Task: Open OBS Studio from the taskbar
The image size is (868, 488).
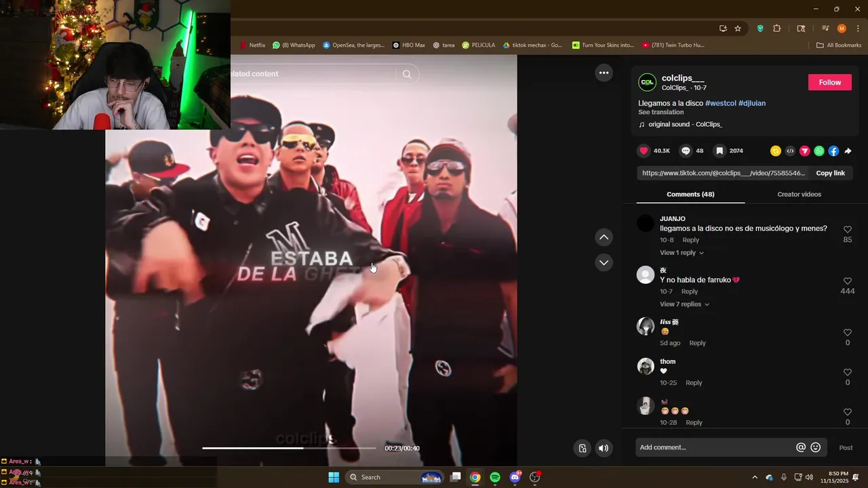Action: [534, 477]
